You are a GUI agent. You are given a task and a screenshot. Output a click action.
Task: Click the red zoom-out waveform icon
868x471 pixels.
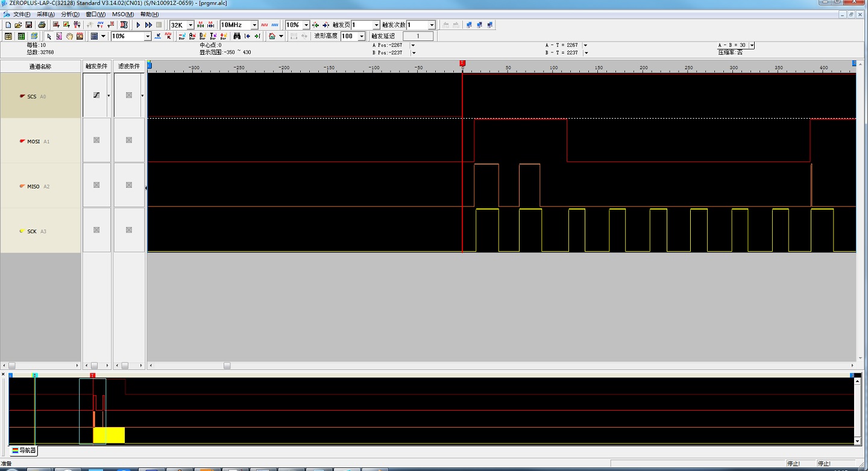(x=168, y=36)
